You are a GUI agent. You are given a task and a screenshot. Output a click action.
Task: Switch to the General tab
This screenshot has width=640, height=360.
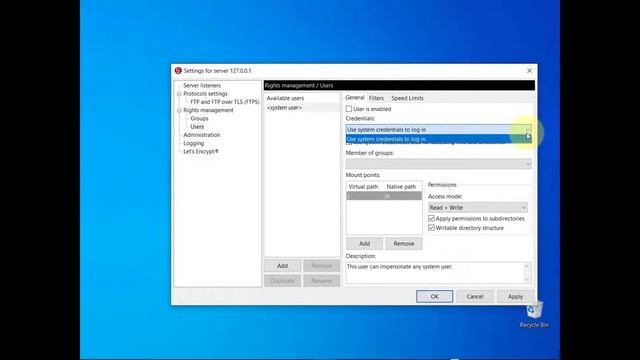355,98
